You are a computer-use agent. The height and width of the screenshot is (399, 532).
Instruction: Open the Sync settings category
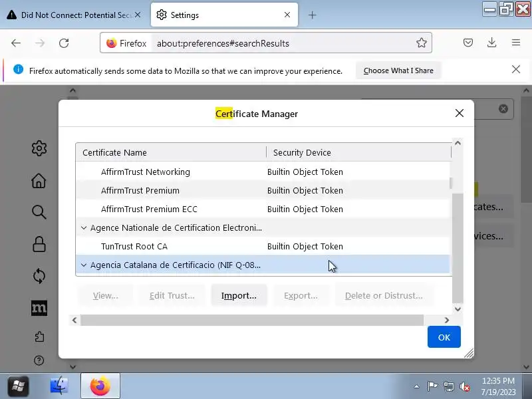pyautogui.click(x=39, y=276)
